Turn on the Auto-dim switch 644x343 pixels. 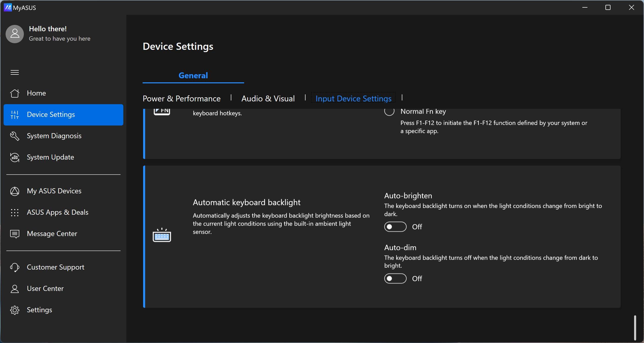[395, 278]
